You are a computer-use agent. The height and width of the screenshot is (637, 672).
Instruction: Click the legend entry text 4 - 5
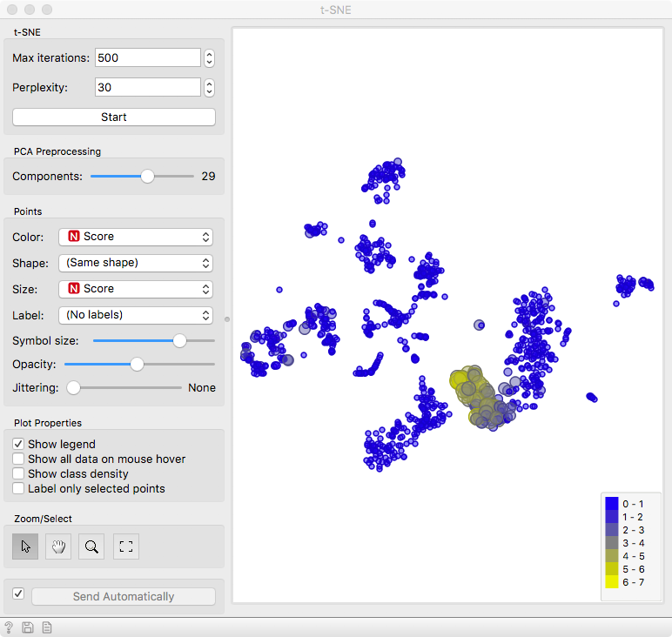[x=634, y=556]
